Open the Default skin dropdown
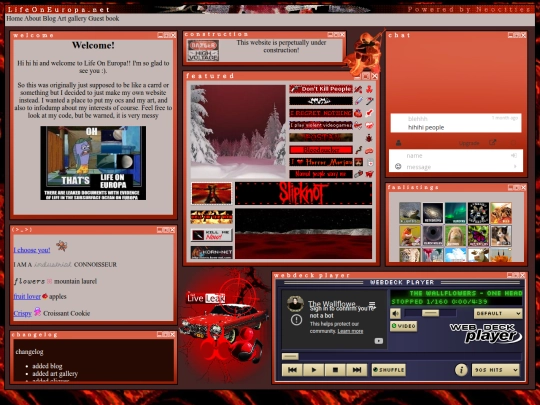 click(498, 313)
